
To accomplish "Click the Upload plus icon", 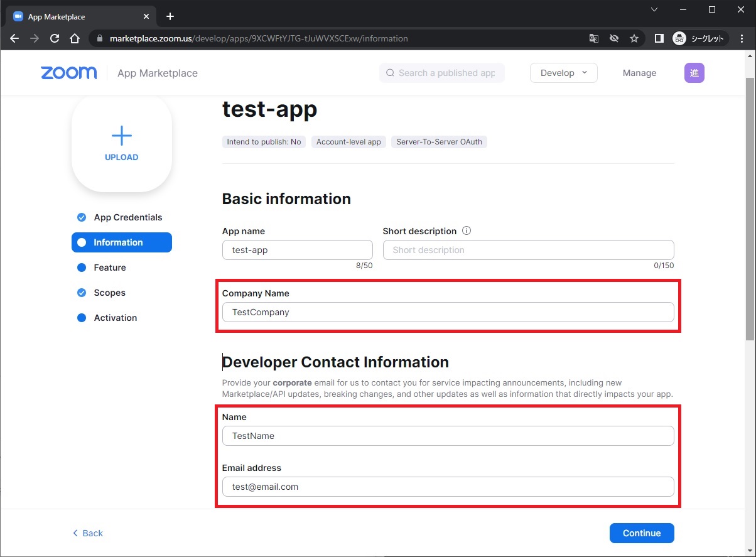I will point(121,136).
